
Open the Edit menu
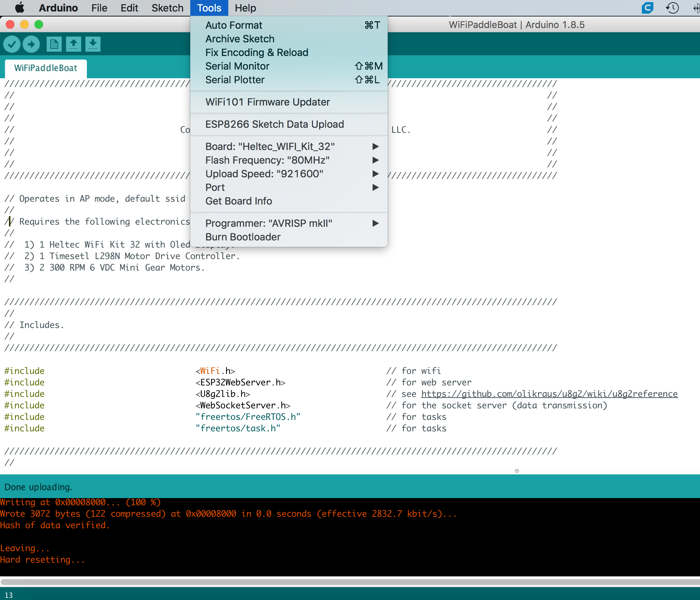(129, 8)
